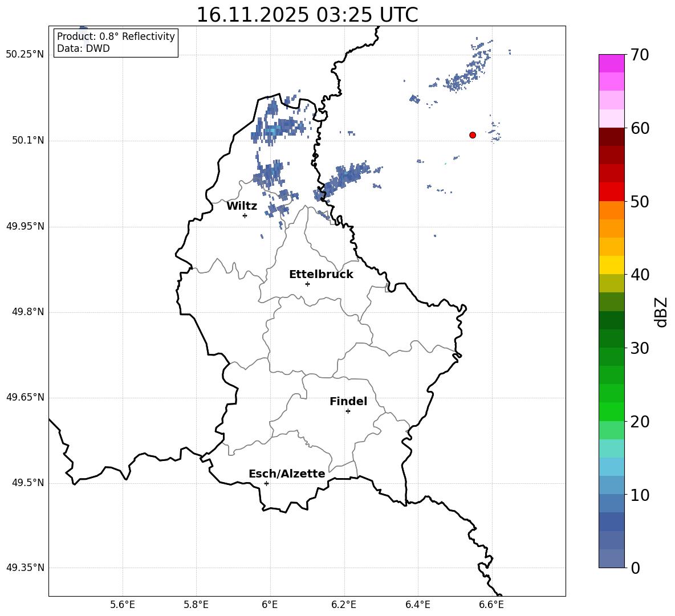Click the Findel station cross marker
Screen dimensions: 675x616
point(348,411)
